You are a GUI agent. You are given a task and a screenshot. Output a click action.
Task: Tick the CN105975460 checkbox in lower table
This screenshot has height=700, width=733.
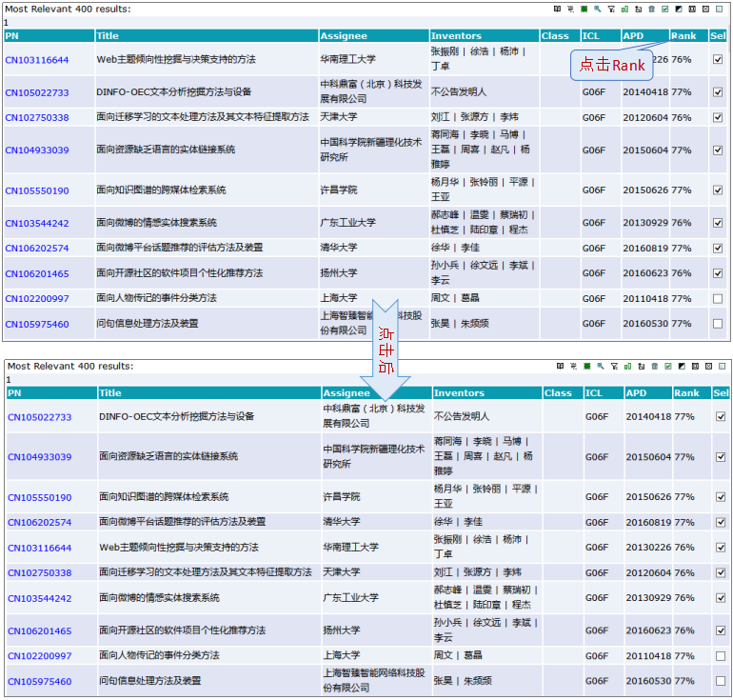[721, 681]
